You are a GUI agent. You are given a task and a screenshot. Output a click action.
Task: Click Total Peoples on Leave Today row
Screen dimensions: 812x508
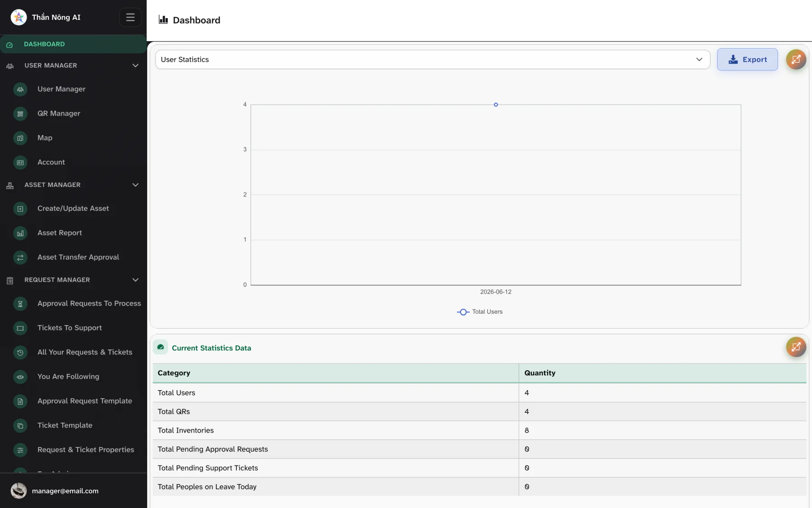pyautogui.click(x=479, y=487)
